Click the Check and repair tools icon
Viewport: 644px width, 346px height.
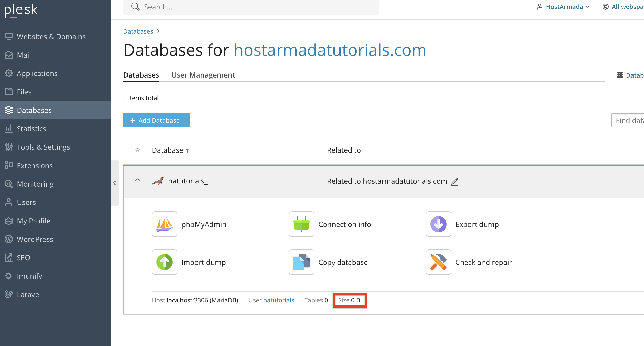coord(438,262)
